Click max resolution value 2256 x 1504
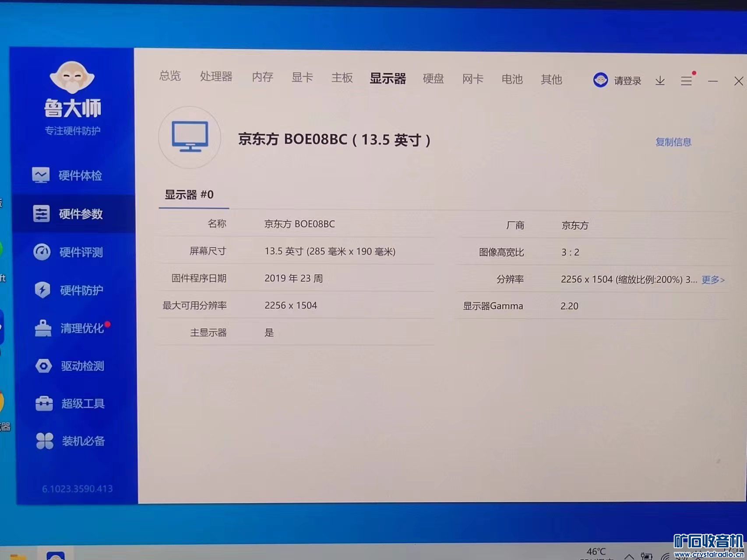 (290, 305)
